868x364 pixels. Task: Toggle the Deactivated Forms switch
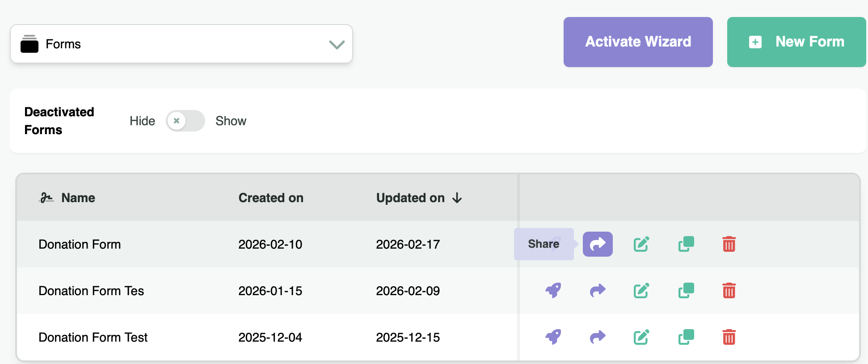click(x=185, y=121)
